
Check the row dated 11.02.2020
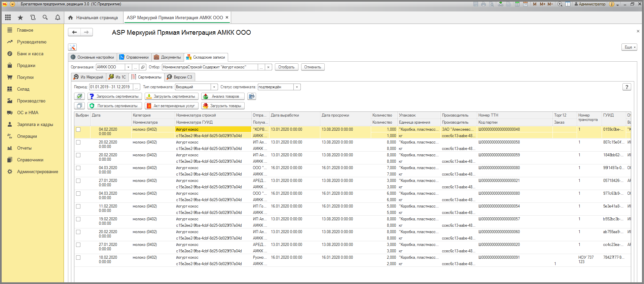click(x=78, y=206)
